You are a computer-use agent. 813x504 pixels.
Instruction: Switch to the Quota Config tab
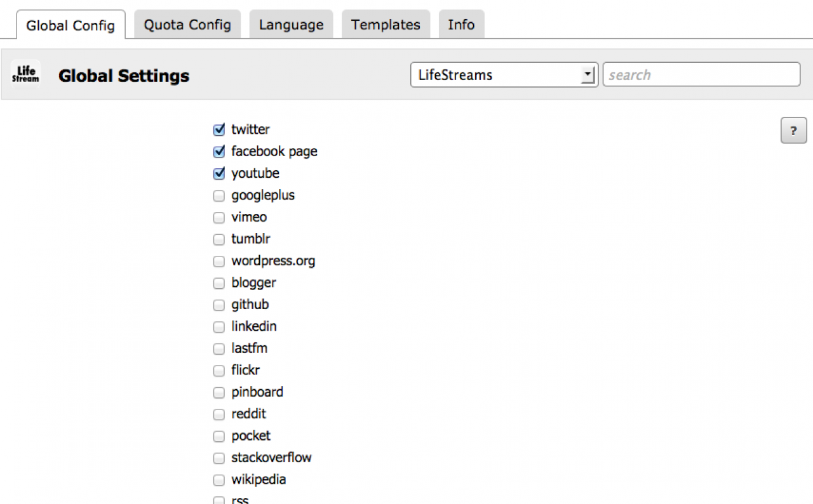[187, 25]
